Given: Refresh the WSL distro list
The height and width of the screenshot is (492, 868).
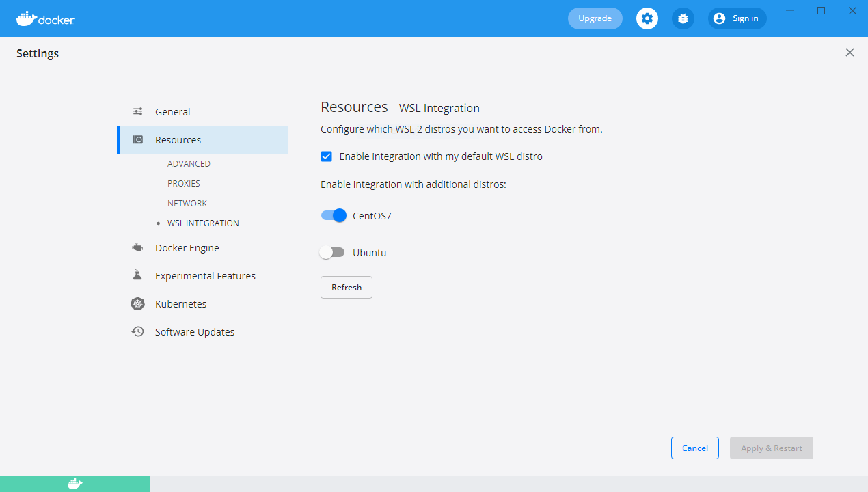Looking at the screenshot, I should pyautogui.click(x=347, y=288).
